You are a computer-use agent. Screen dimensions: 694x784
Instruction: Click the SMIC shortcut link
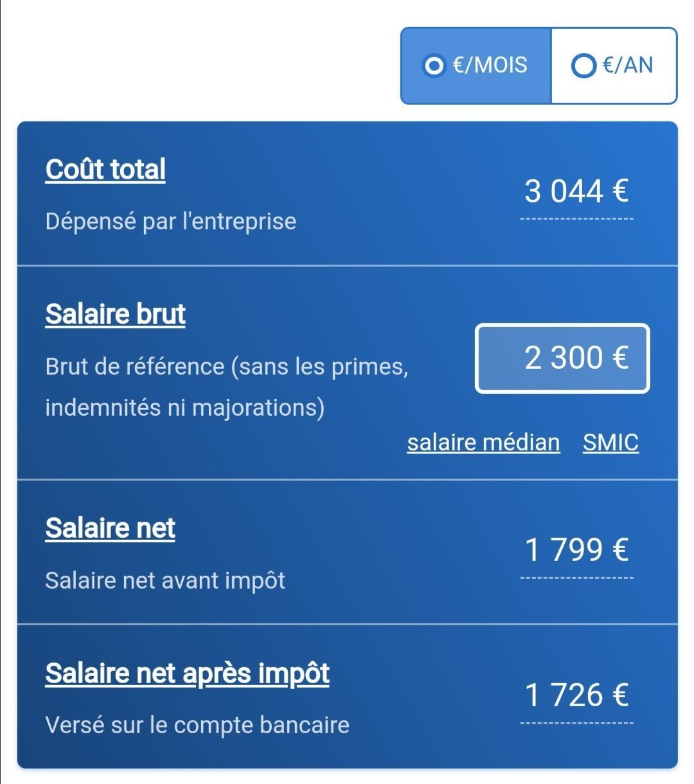click(610, 443)
